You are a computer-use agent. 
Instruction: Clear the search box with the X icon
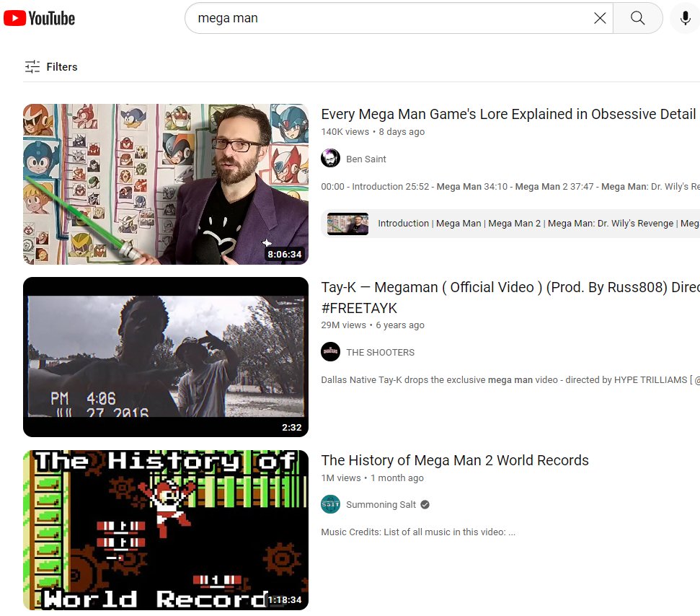[x=600, y=18]
